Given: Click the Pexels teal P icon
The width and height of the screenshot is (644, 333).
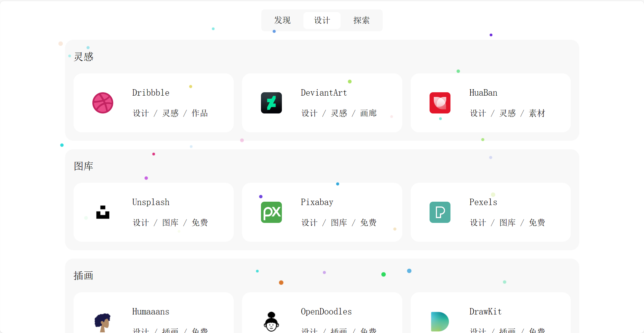Looking at the screenshot, I should point(440,212).
